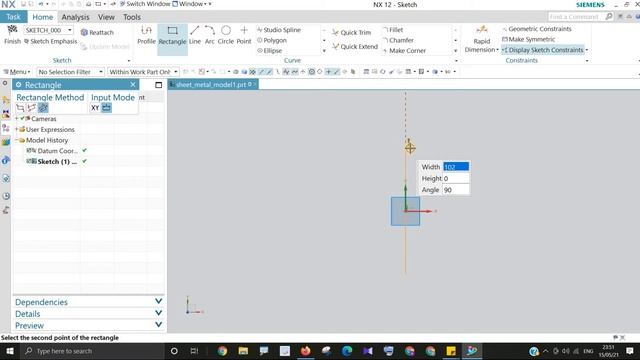
Task: Choose the Polygon tool
Action: pos(272,40)
